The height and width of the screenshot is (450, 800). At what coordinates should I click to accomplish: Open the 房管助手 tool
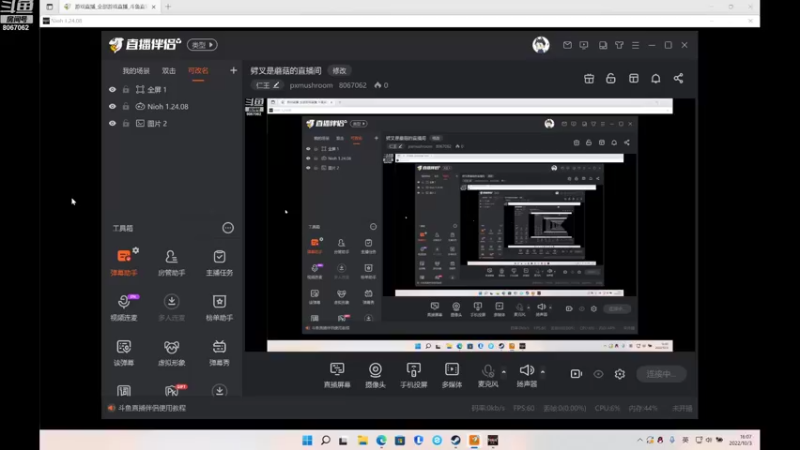click(x=171, y=262)
